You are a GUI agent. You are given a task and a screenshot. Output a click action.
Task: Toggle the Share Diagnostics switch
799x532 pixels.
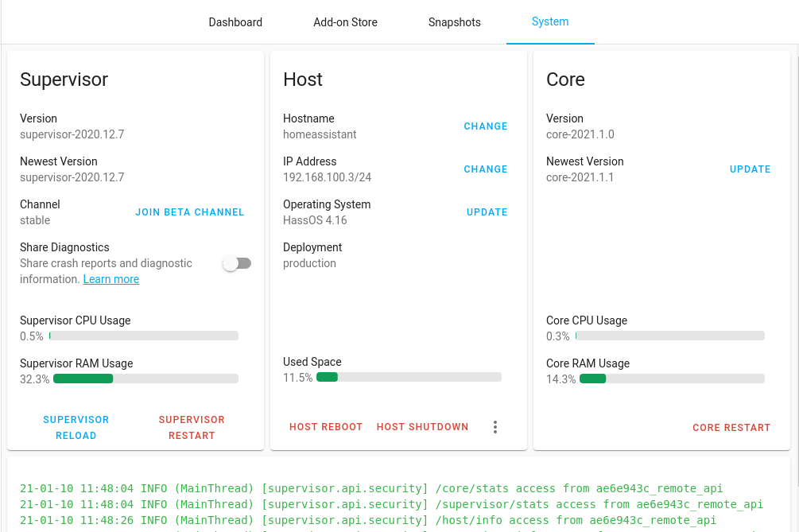pyautogui.click(x=237, y=263)
